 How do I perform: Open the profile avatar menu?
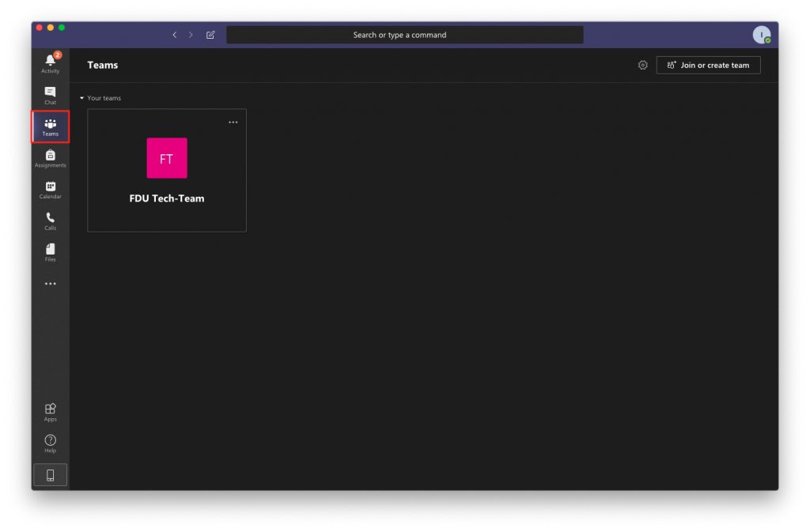(762, 35)
